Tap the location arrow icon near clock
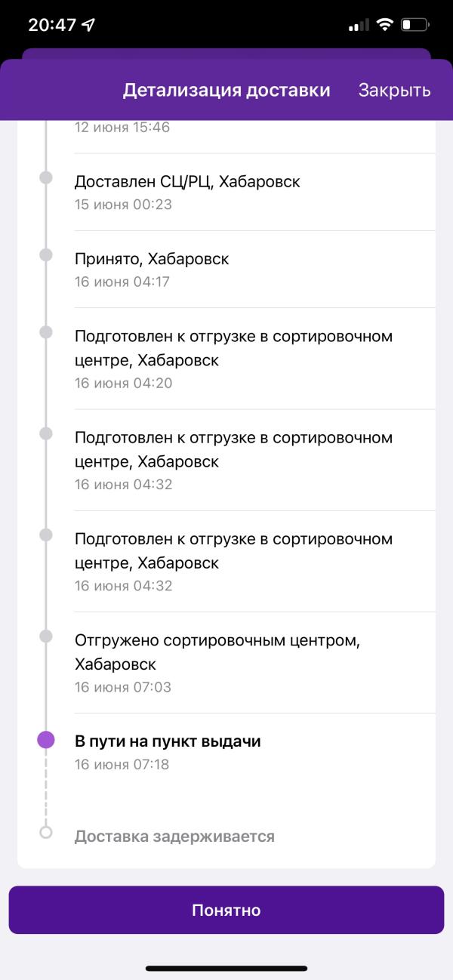The height and width of the screenshot is (980, 453). [89, 25]
